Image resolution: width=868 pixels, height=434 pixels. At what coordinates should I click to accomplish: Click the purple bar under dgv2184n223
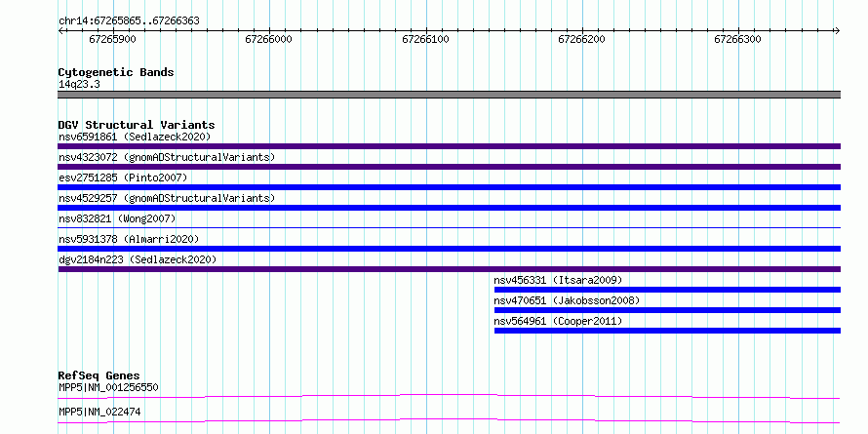click(x=450, y=269)
